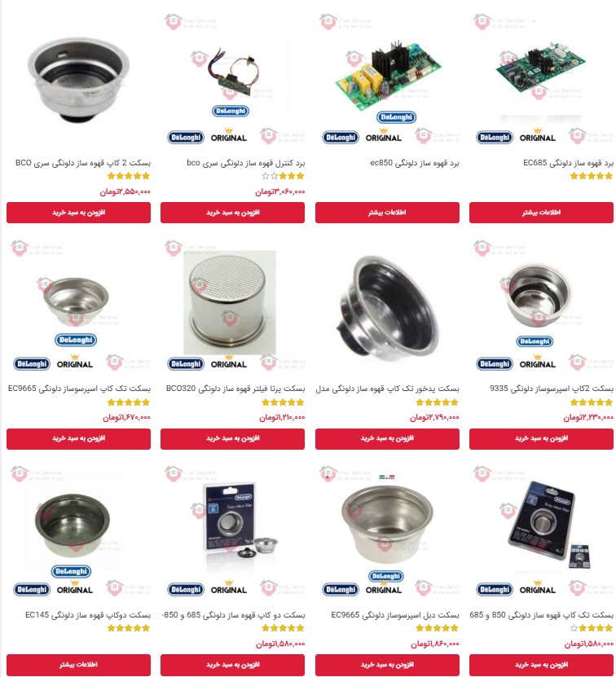Click 'اطلاعات بیشتر' button for EC685 board
The image size is (616, 677).
pos(541,213)
